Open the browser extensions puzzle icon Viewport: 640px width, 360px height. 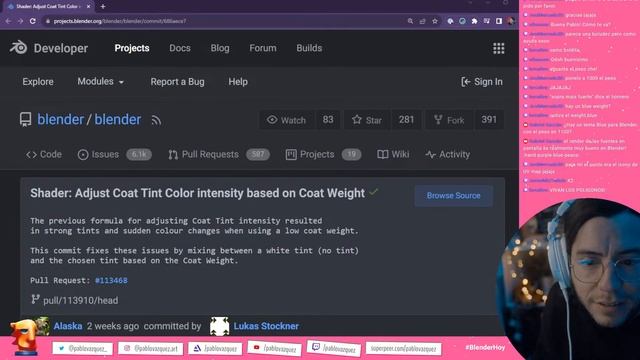(x=474, y=21)
